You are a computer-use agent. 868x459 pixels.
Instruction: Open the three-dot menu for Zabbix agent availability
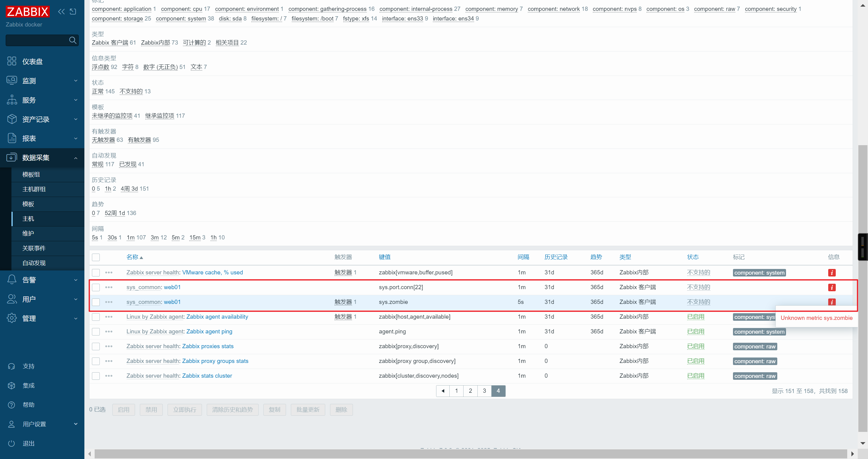108,317
